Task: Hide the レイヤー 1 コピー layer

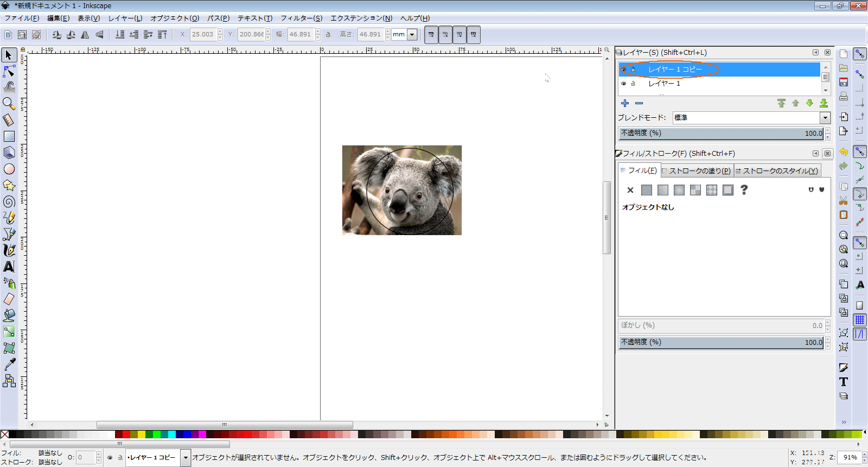Action: [x=624, y=70]
